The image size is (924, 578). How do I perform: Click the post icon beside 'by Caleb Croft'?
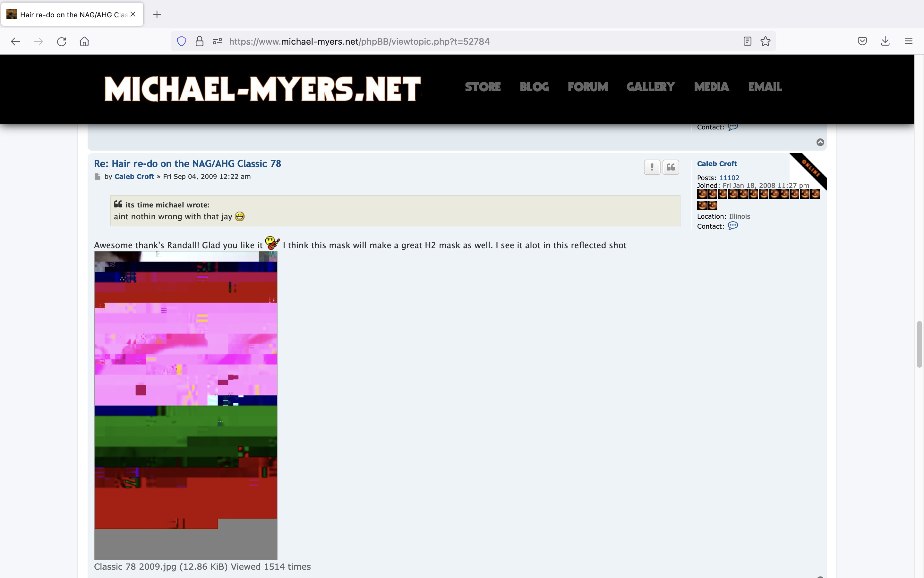point(97,177)
